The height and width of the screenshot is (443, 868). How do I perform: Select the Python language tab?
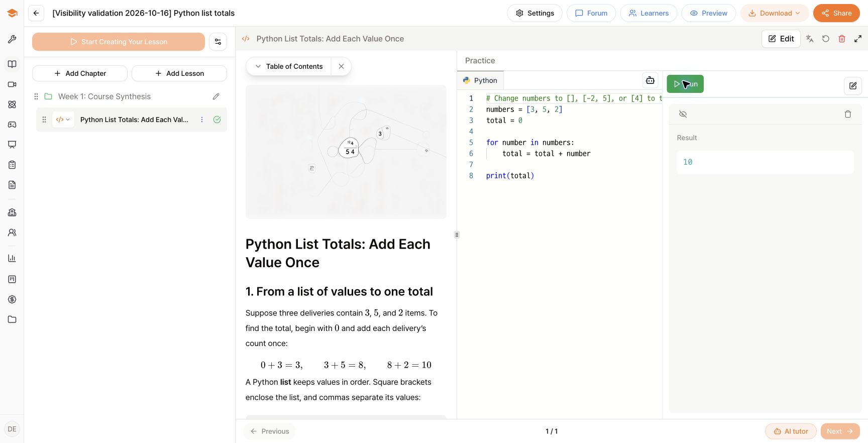coord(480,80)
